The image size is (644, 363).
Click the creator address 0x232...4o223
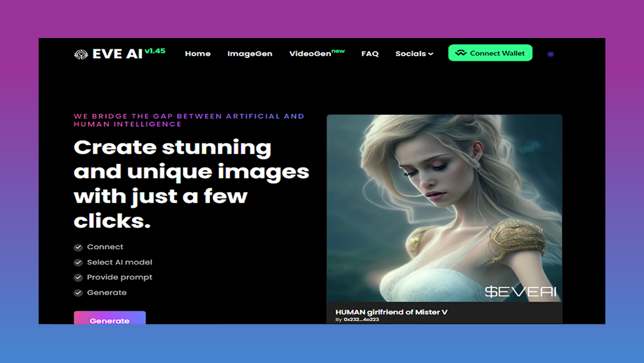[361, 319]
